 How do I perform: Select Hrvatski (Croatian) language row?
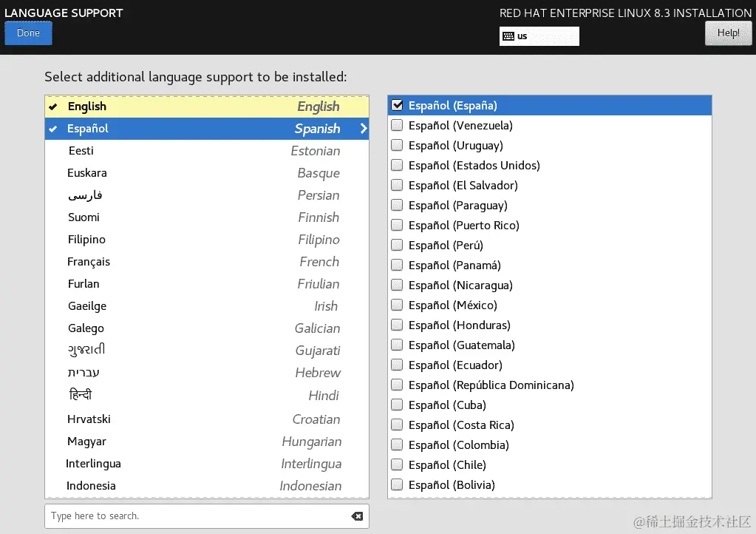click(207, 419)
